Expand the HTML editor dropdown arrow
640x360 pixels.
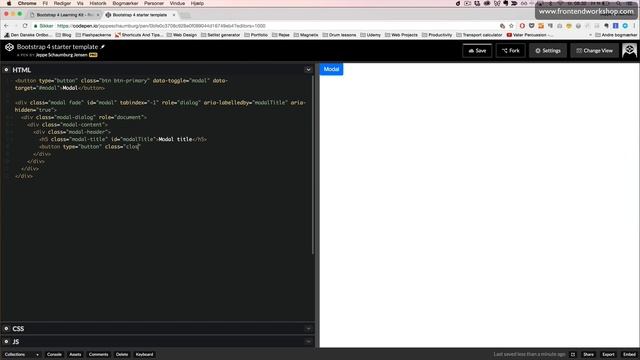point(308,70)
